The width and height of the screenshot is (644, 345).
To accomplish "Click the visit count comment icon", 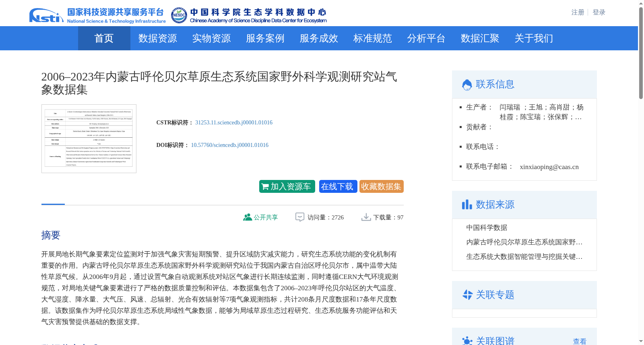I will click(300, 217).
